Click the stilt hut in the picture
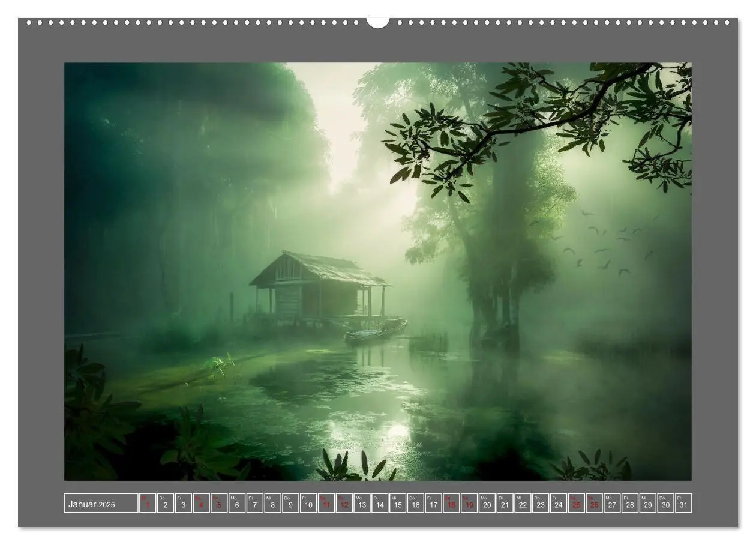The width and height of the screenshot is (756, 545). (x=318, y=289)
